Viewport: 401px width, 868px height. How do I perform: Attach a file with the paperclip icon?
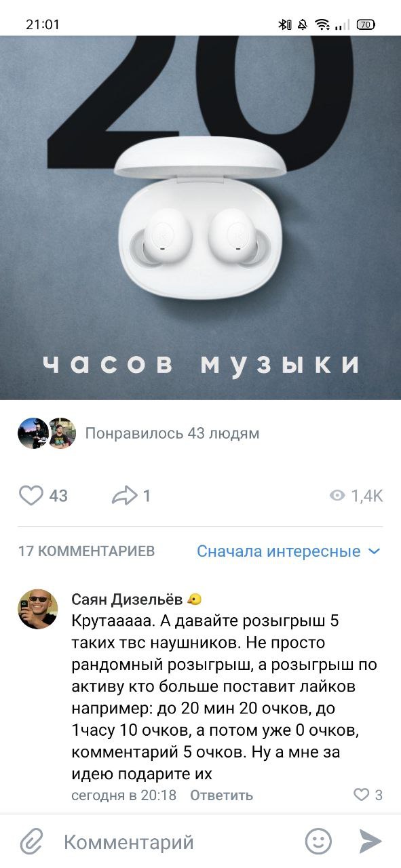(31, 842)
